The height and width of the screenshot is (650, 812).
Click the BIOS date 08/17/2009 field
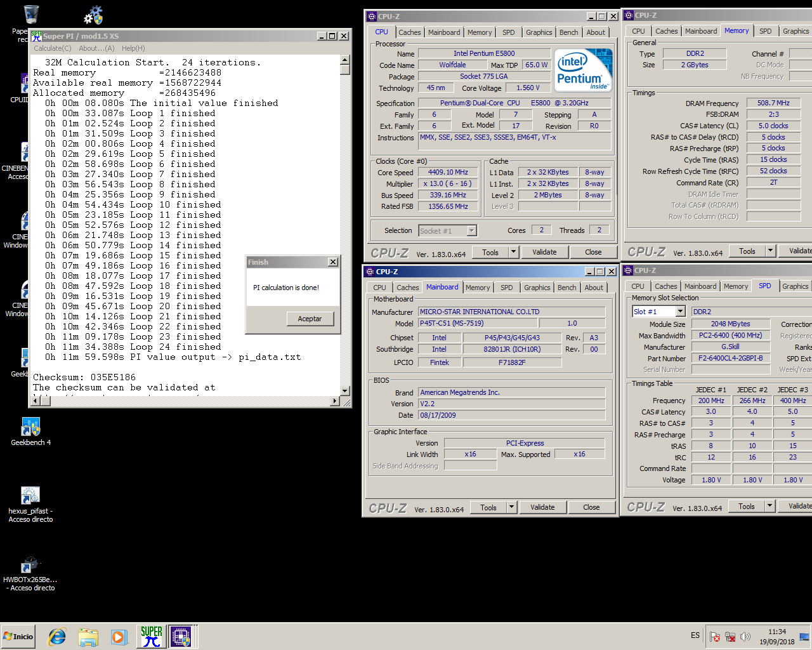pos(512,415)
